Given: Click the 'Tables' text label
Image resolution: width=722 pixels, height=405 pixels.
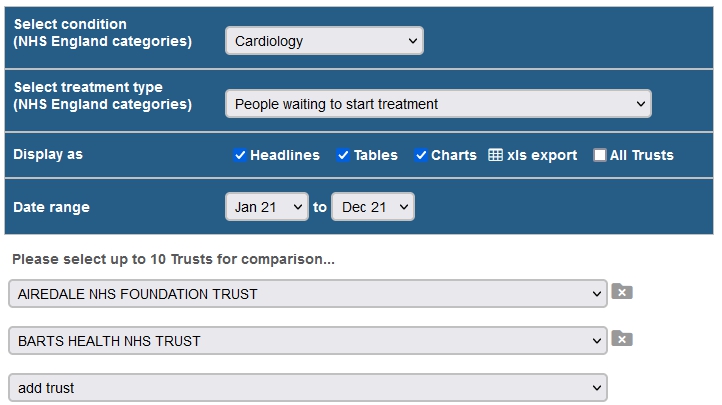Looking at the screenshot, I should 376,155.
